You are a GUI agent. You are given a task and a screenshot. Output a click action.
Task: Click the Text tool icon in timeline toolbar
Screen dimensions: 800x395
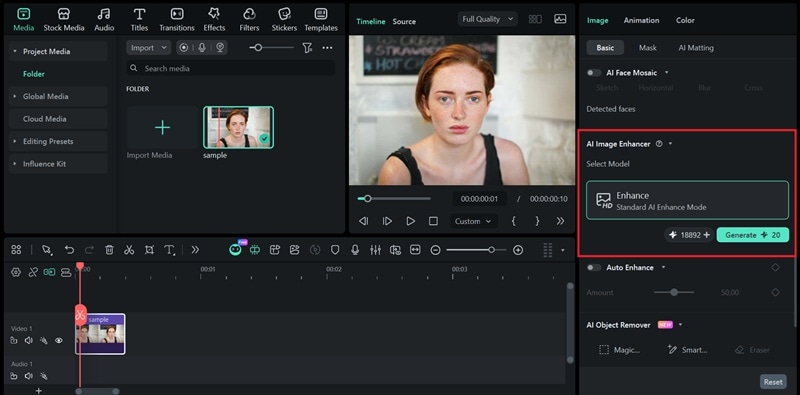[169, 250]
